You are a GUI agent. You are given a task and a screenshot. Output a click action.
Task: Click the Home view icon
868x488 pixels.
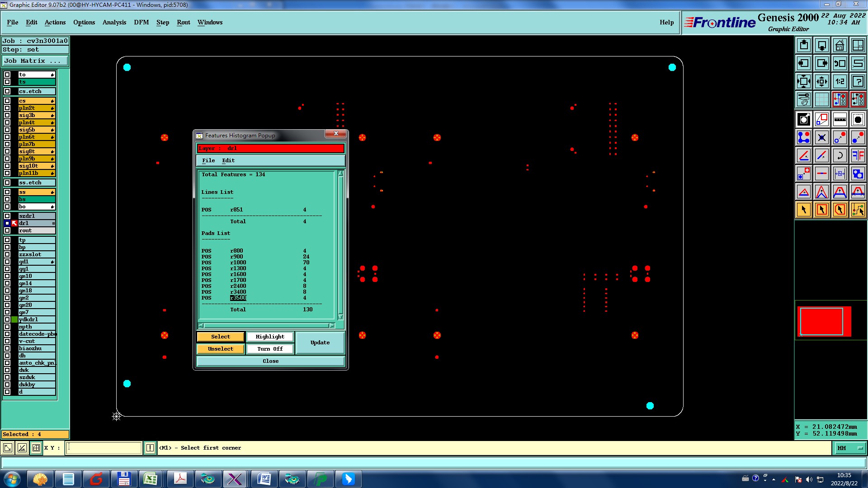tap(840, 45)
